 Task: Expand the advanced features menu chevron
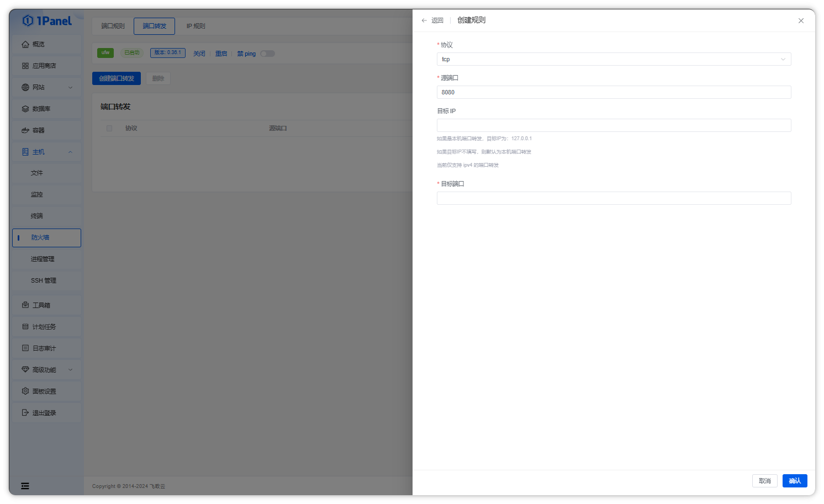point(70,369)
